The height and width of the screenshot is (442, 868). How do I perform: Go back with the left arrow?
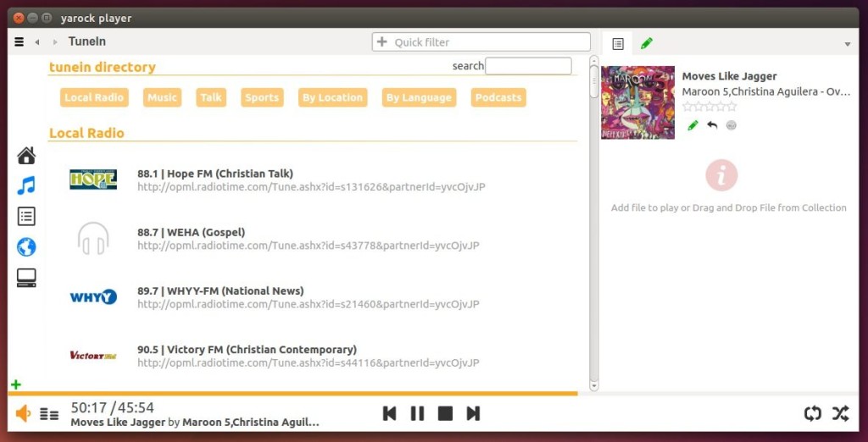click(37, 42)
